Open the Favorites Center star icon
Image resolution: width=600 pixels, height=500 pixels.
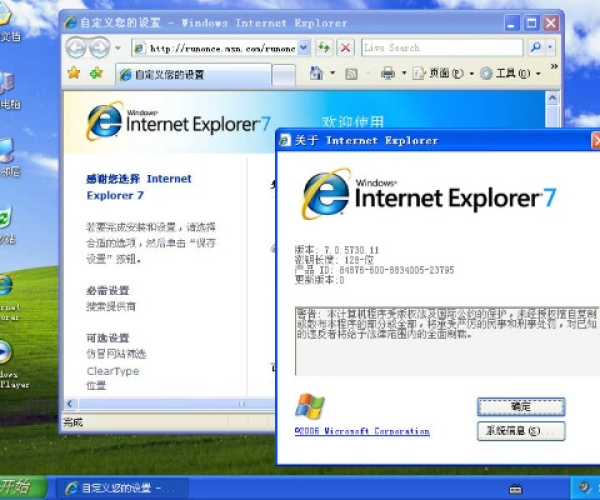[x=74, y=73]
